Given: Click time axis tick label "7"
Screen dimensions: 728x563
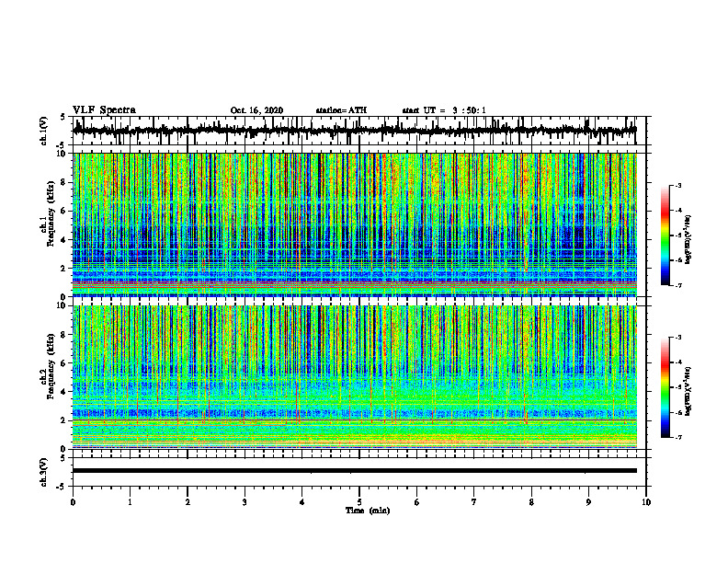Looking at the screenshot, I should click(474, 502).
